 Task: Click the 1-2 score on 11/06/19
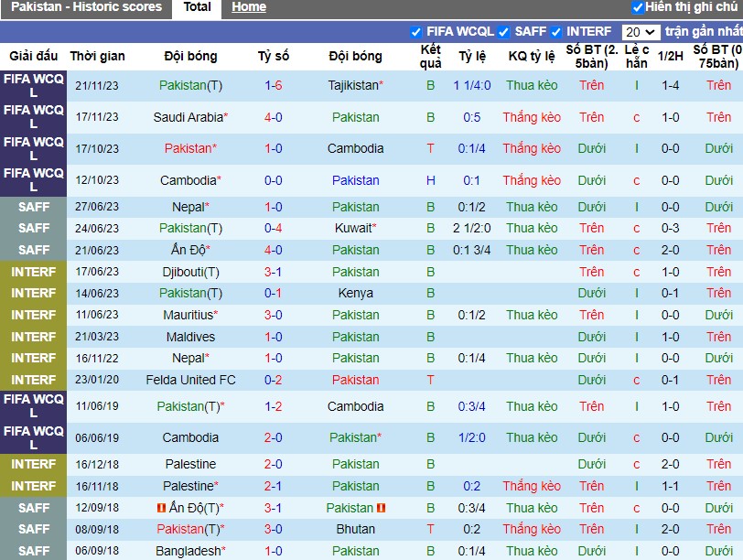[x=274, y=406]
